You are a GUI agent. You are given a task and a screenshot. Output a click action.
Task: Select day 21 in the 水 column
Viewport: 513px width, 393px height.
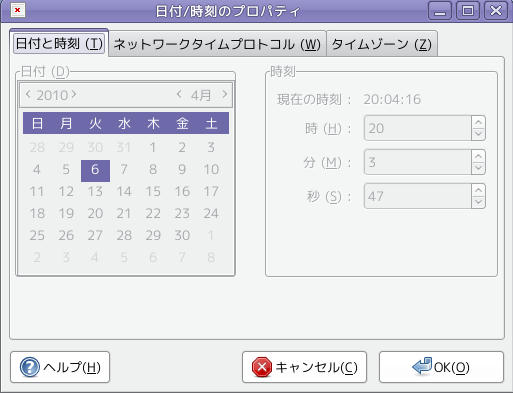tap(124, 214)
